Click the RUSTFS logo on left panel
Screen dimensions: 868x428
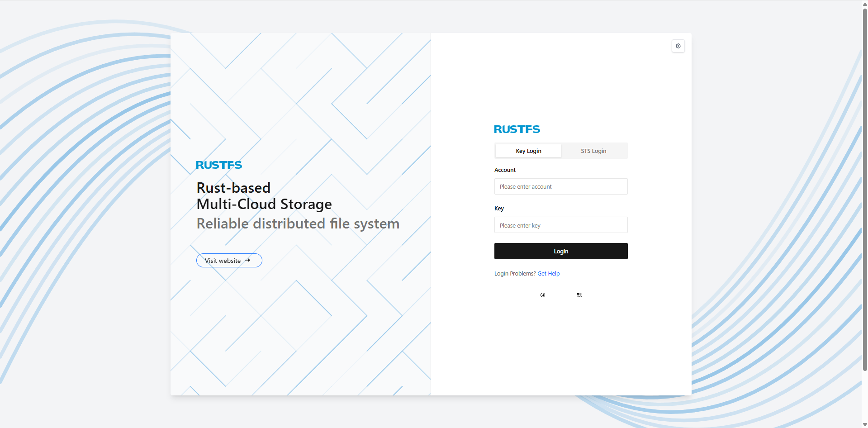[x=219, y=165]
